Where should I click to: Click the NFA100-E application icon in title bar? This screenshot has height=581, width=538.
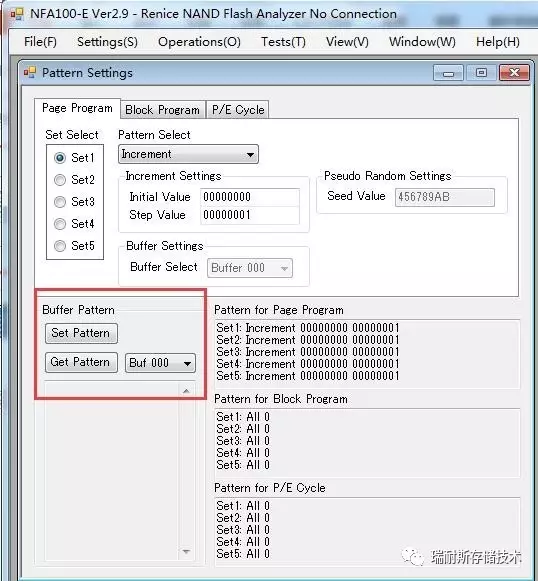coord(17,14)
